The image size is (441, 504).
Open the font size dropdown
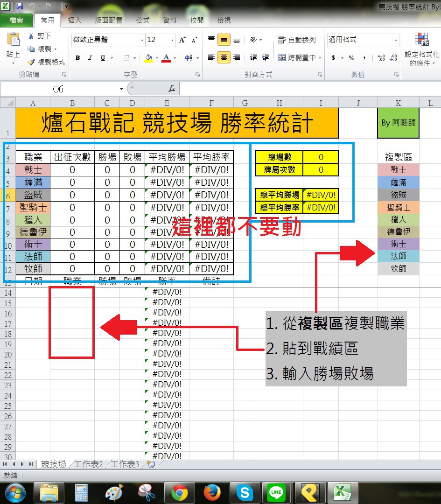click(x=172, y=40)
